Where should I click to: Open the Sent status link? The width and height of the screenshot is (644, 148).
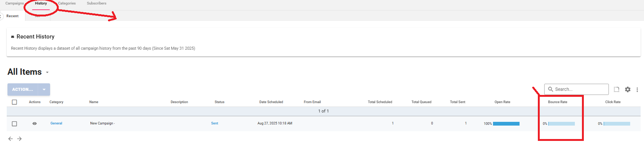pos(215,123)
